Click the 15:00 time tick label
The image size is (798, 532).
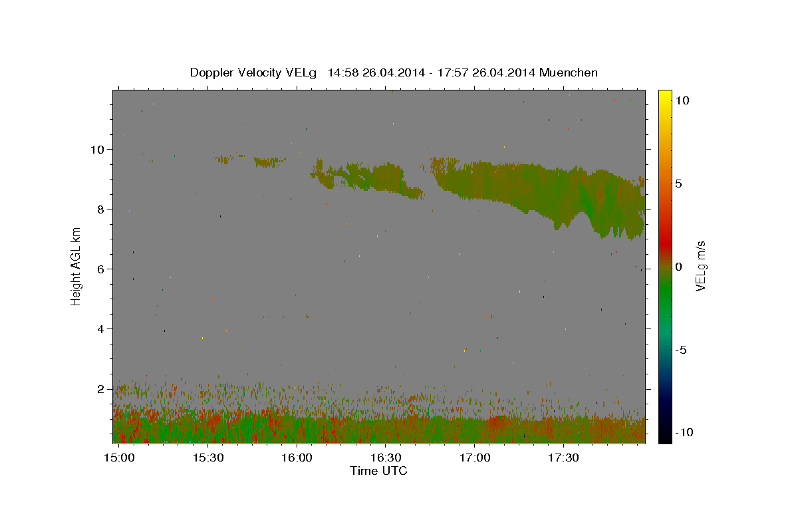pos(118,458)
